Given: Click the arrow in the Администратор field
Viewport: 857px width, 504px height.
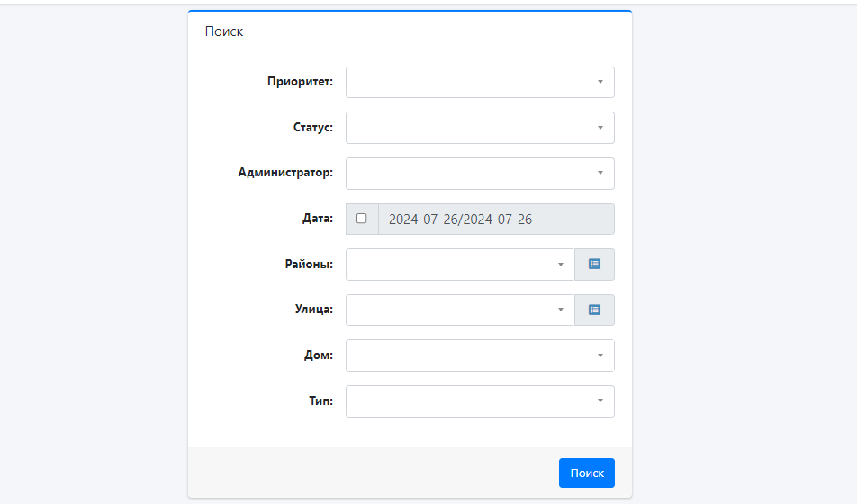Looking at the screenshot, I should (x=600, y=174).
